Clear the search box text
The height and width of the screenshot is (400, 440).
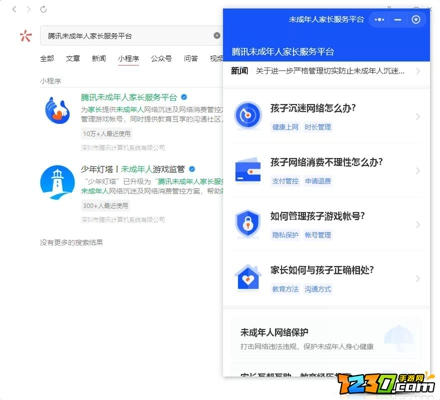(x=217, y=35)
